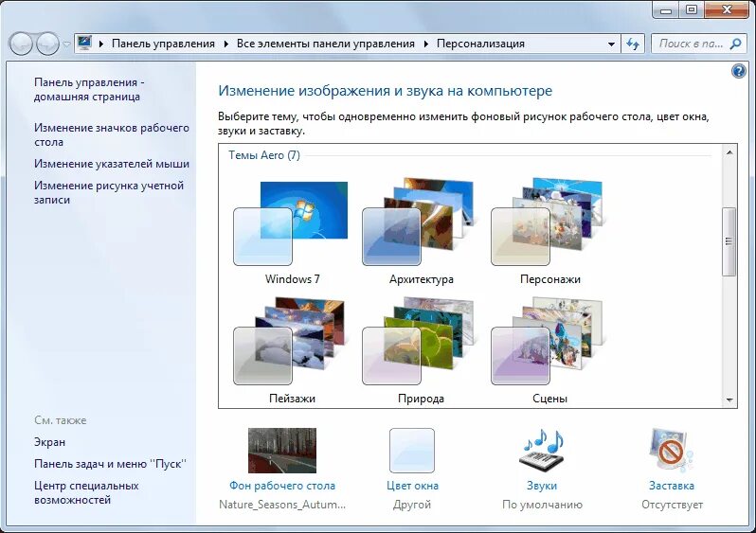This screenshot has width=756, height=533.
Task: Open Центр специальных возможностей link
Action: tap(86, 492)
